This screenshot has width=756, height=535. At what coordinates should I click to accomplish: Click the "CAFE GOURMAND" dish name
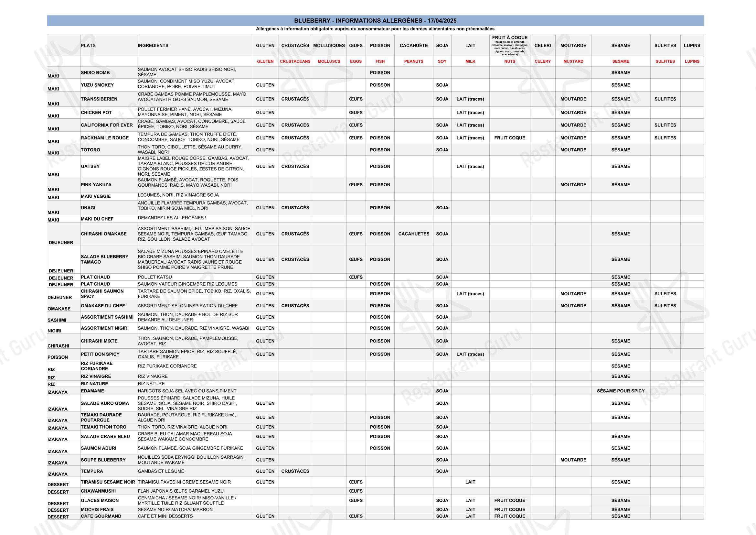[101, 517]
